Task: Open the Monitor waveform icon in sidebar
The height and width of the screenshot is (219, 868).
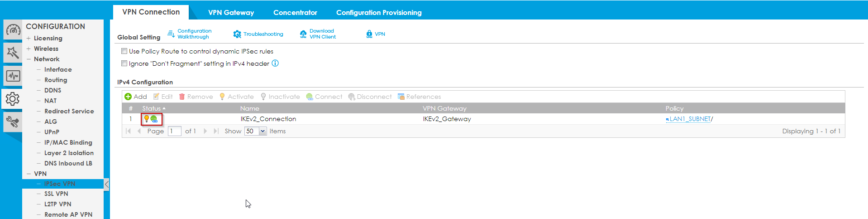Action: point(13,76)
